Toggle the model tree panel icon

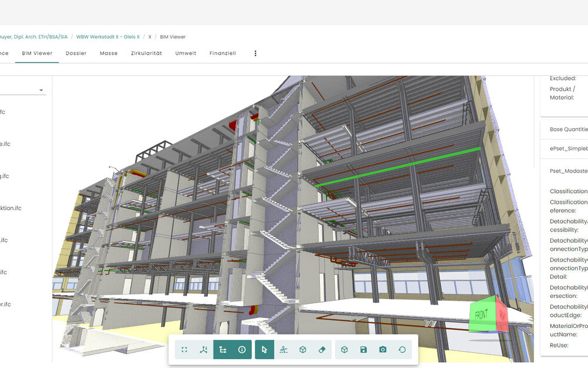point(223,350)
